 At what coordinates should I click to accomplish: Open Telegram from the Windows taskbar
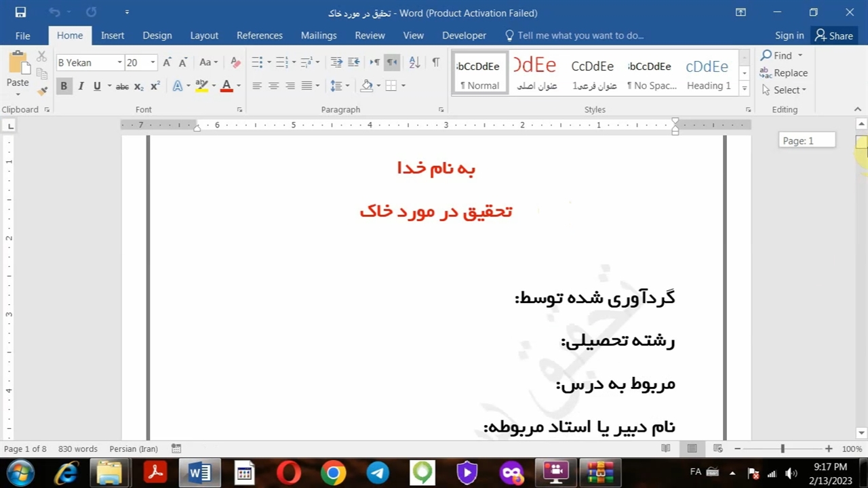(x=378, y=472)
